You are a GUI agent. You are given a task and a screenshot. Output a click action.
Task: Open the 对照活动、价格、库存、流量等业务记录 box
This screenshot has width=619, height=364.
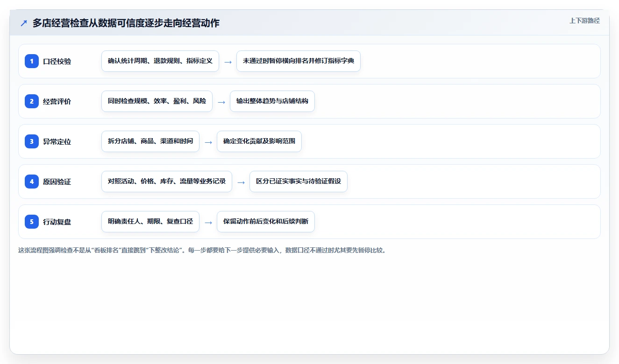(167, 182)
